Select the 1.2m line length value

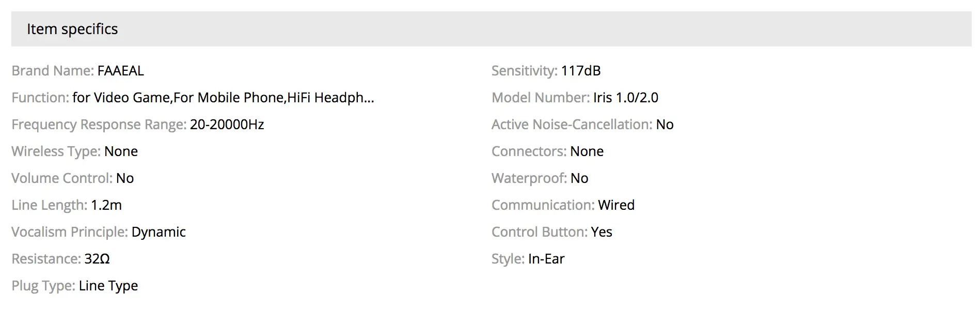106,205
